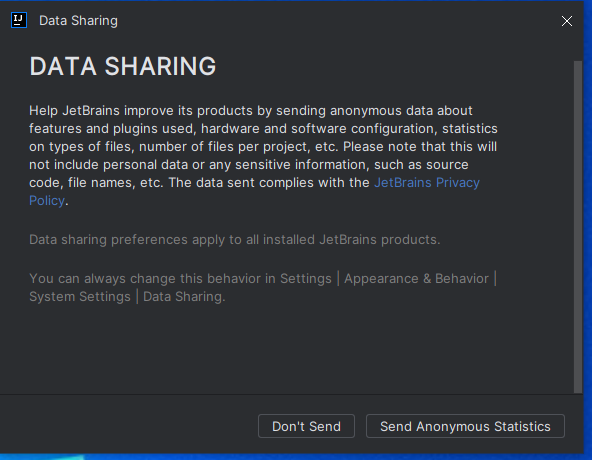This screenshot has width=592, height=460.
Task: Click Send Anonymous Statistics button
Action: coord(465,426)
